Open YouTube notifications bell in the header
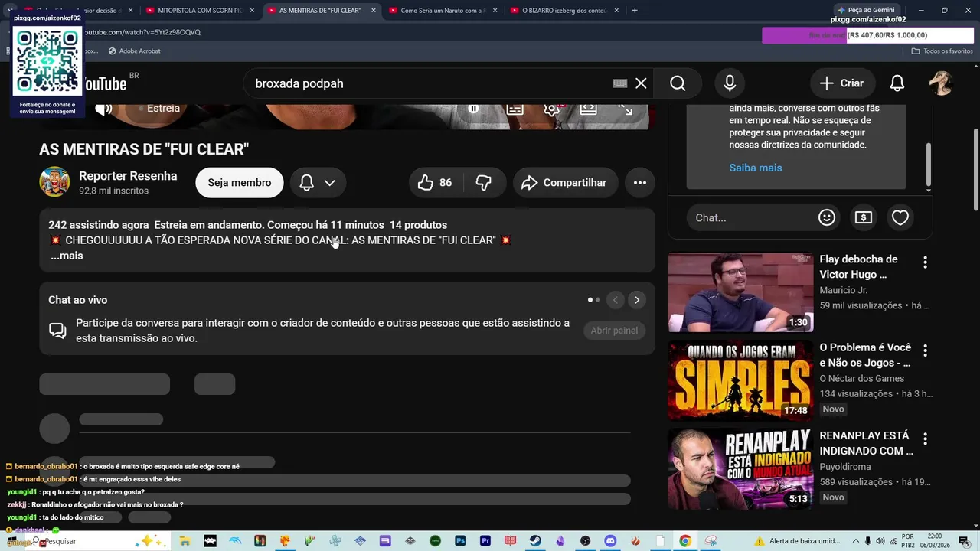The image size is (980, 551). tap(897, 83)
